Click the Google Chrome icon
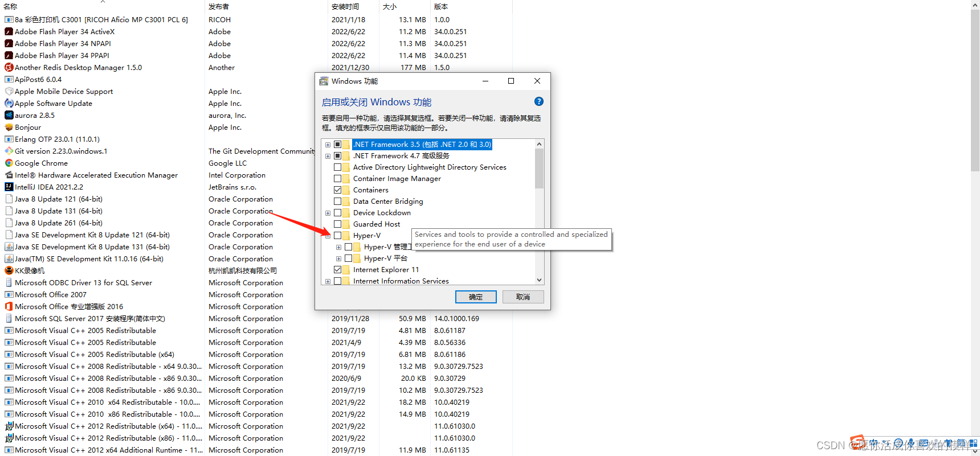This screenshot has height=456, width=980. [x=9, y=163]
